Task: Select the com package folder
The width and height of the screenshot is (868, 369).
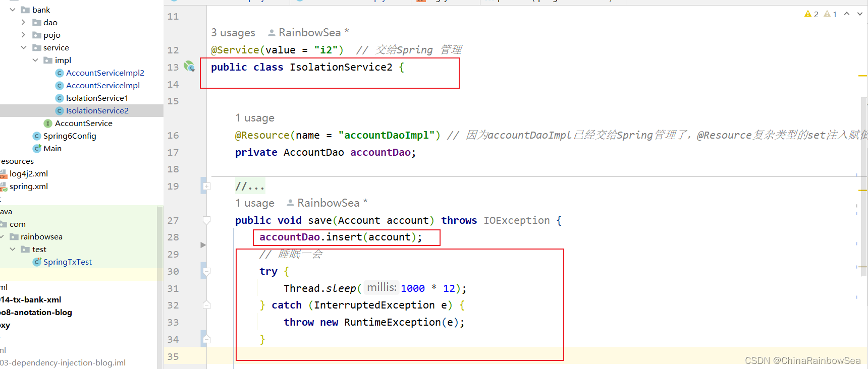Action: [17, 224]
